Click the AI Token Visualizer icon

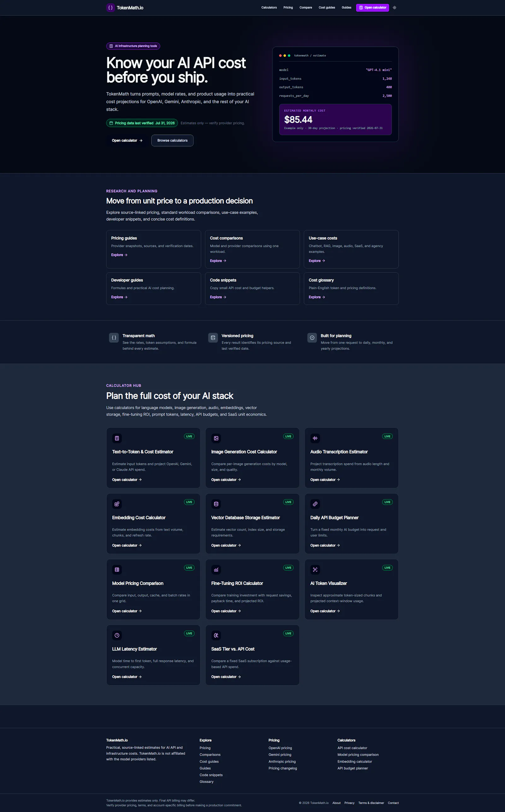(x=315, y=570)
